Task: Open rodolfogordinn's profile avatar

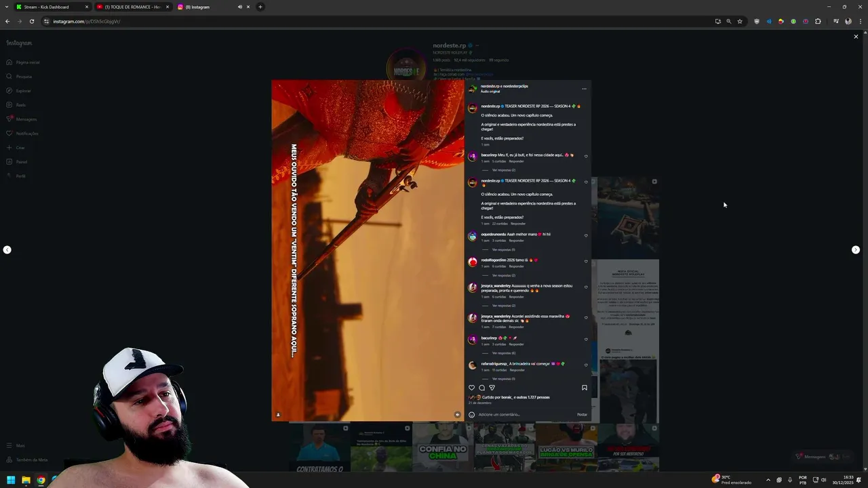Action: point(473,262)
